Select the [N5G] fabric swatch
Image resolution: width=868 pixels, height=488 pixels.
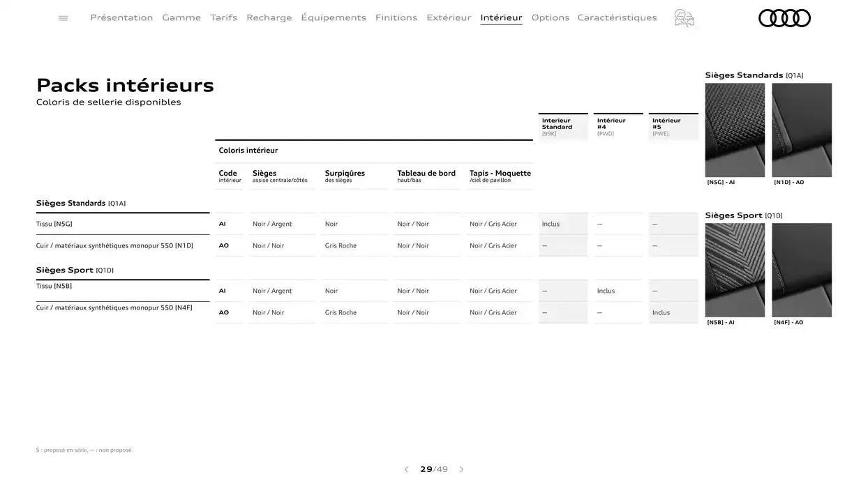pos(735,130)
